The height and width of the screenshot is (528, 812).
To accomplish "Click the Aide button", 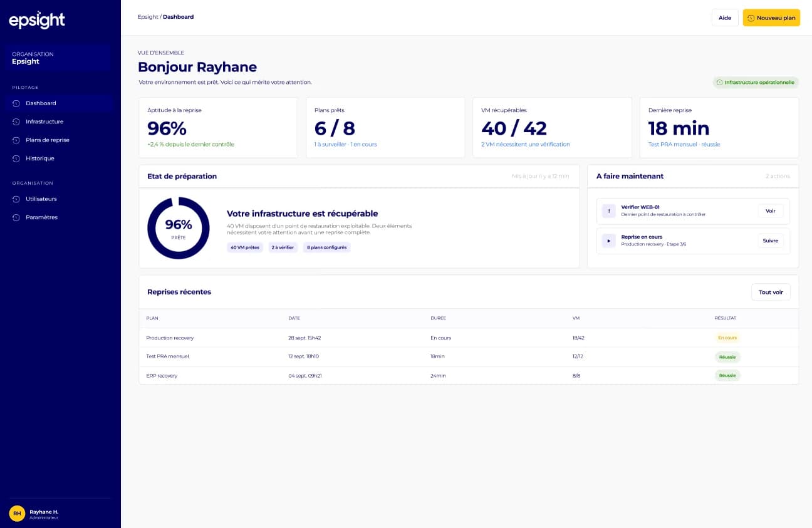I will [x=725, y=18].
